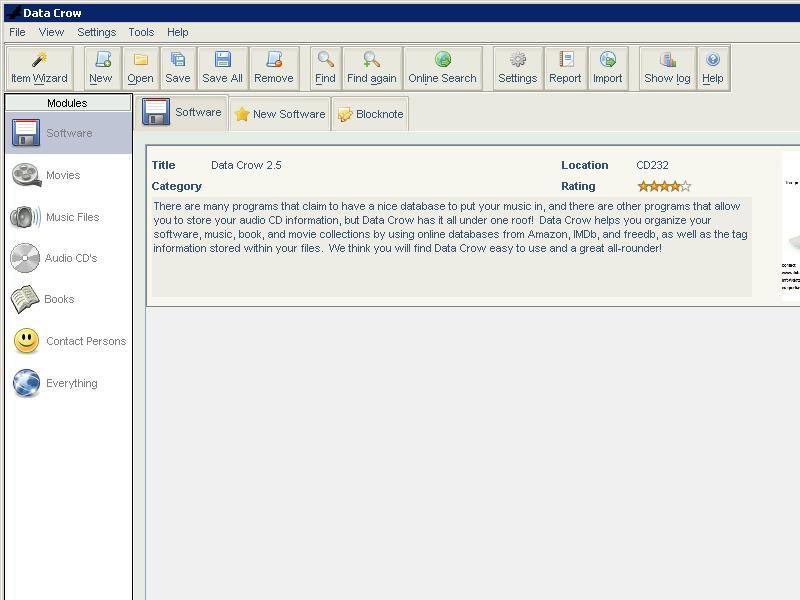Run Find again from the toolbar
Screen dimensions: 800x600
tap(372, 68)
